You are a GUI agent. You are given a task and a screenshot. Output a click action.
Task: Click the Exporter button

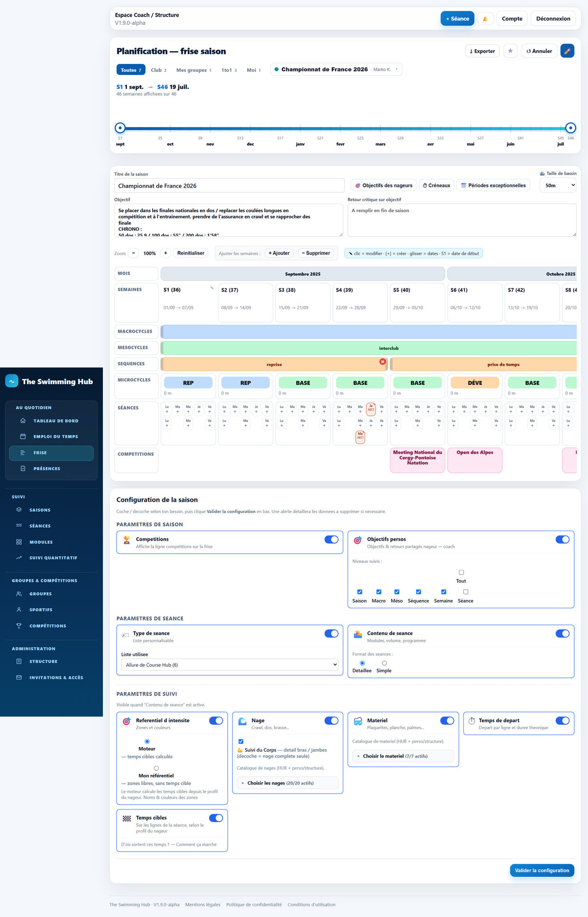(x=482, y=51)
